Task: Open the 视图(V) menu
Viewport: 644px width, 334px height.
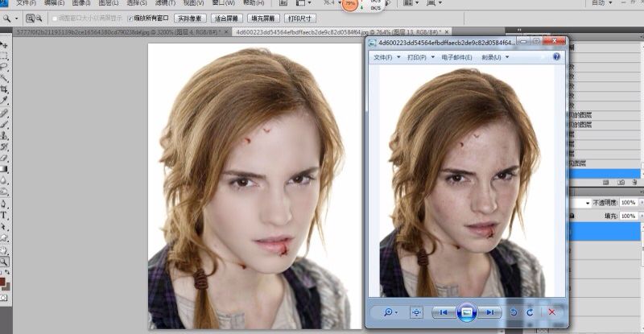Action: point(193,2)
